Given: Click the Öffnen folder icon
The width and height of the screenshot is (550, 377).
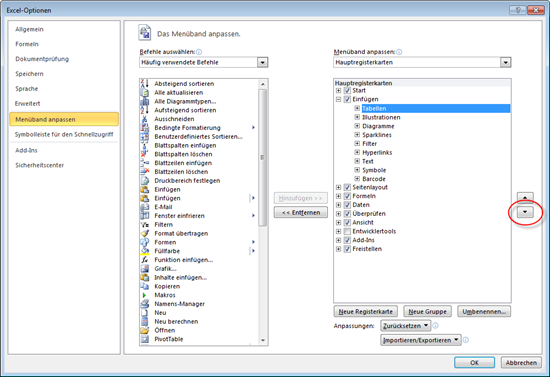Looking at the screenshot, I should pyautogui.click(x=145, y=330).
